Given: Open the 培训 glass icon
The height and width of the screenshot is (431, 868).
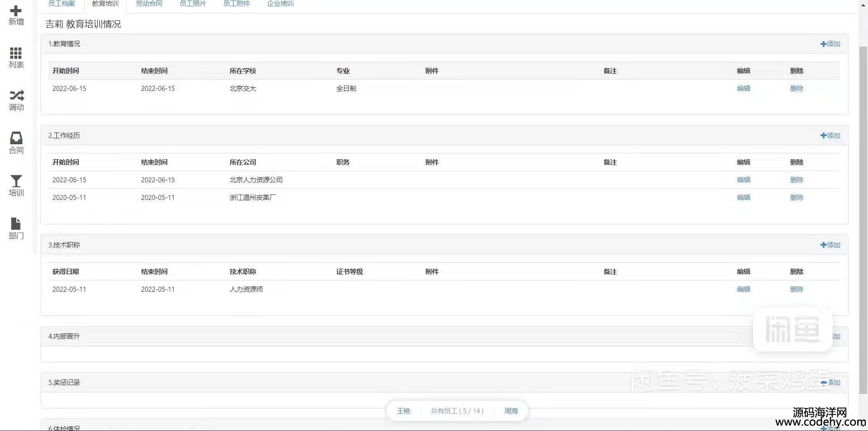Looking at the screenshot, I should point(16,181).
